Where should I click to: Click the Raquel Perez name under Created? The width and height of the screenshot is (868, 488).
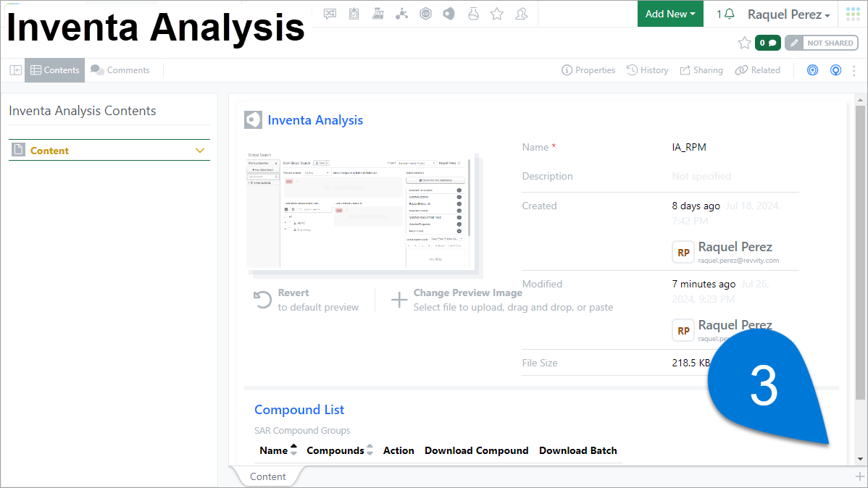tap(735, 247)
